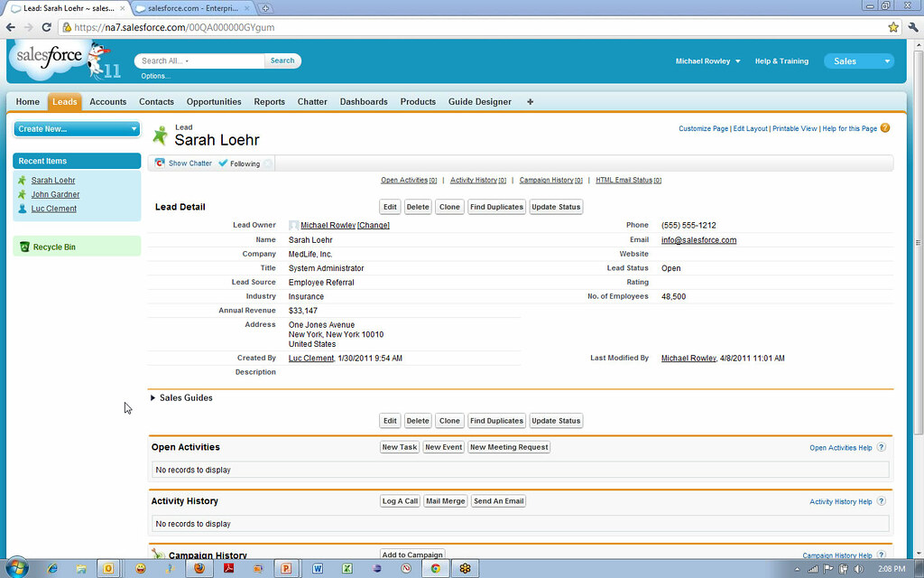Open the Create New dropdown
The image size is (924, 578).
[77, 128]
